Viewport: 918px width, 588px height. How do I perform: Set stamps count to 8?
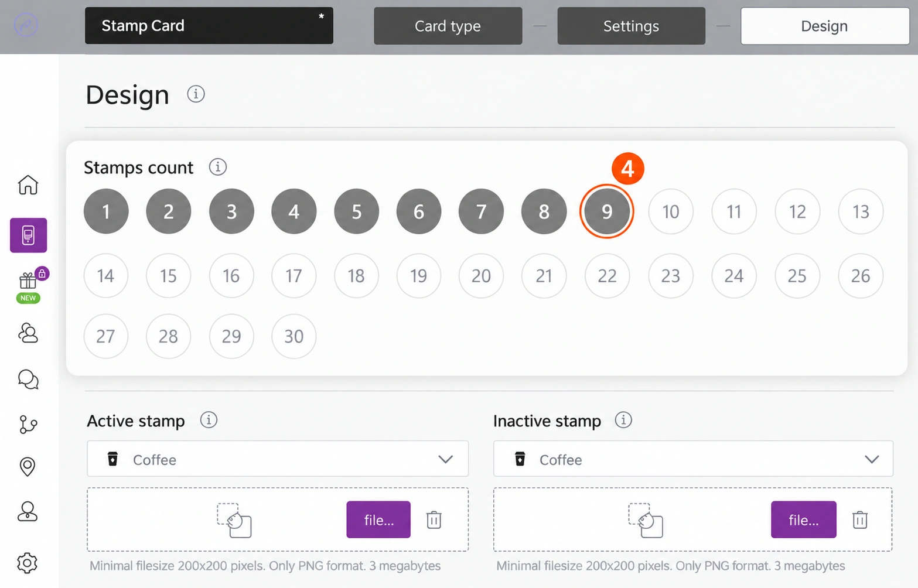[x=544, y=211]
